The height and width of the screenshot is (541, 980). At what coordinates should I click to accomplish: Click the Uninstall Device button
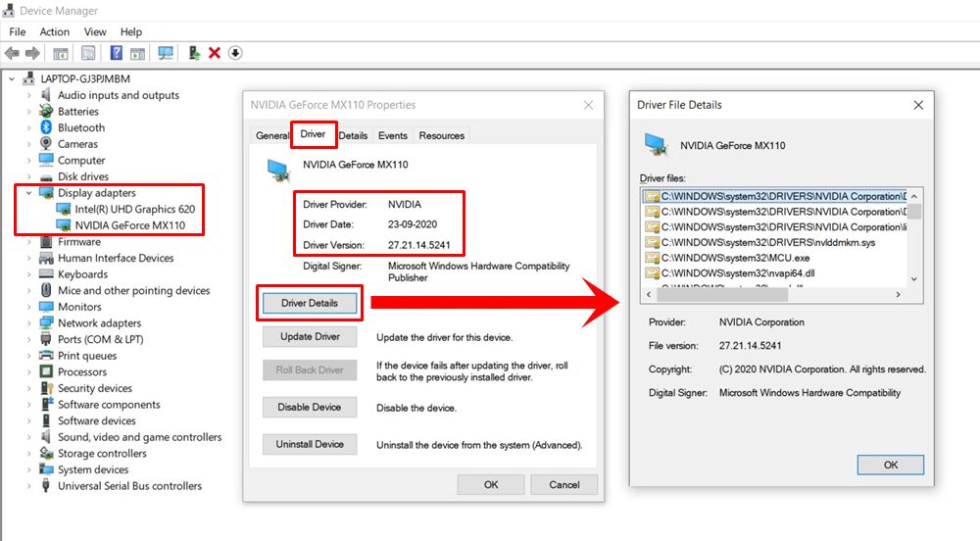pos(310,444)
